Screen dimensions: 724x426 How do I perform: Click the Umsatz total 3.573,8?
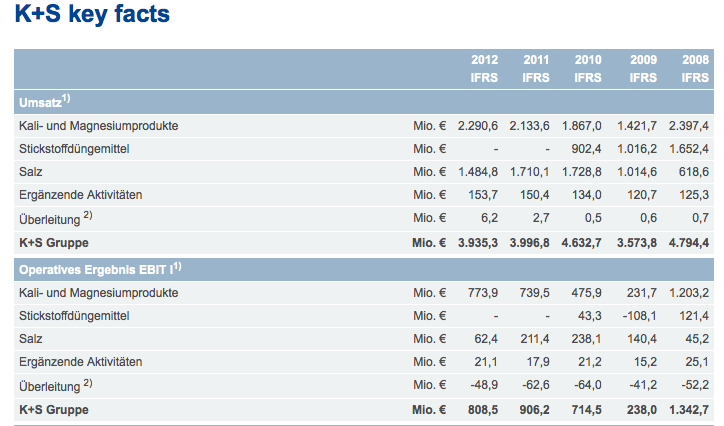[637, 243]
